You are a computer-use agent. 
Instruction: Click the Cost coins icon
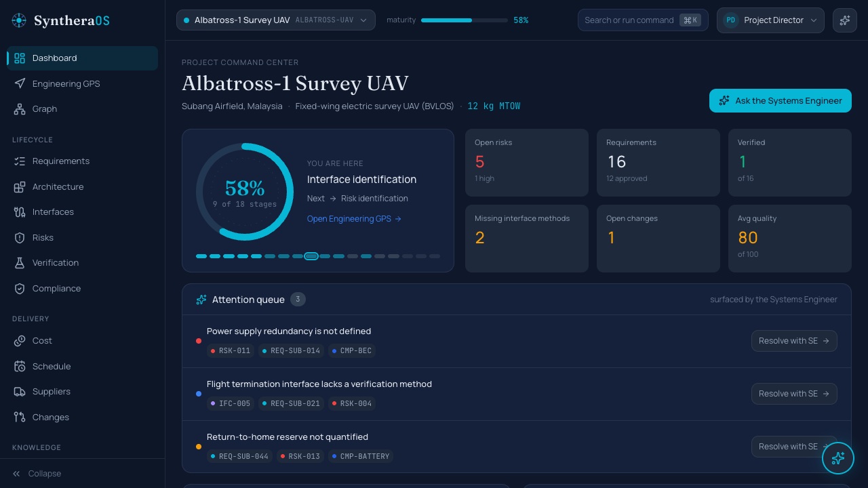[20, 341]
